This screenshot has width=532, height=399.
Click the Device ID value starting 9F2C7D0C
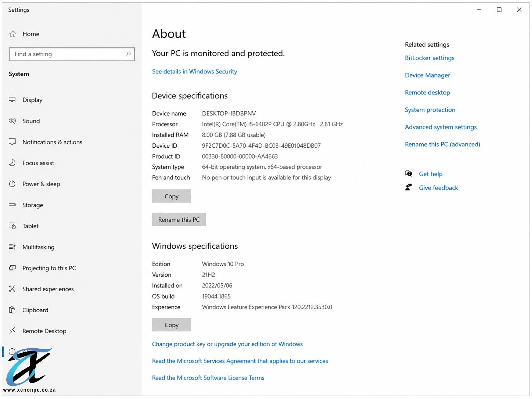(x=261, y=145)
